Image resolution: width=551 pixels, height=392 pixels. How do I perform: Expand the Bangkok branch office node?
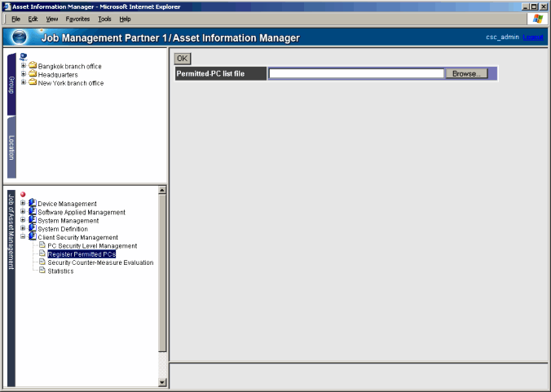click(x=24, y=66)
